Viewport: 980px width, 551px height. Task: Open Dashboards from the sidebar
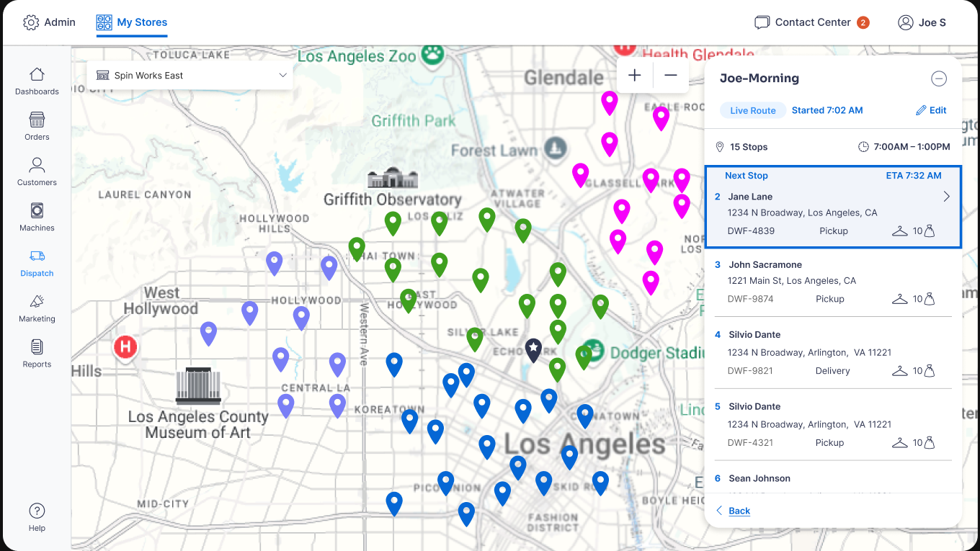37,81
